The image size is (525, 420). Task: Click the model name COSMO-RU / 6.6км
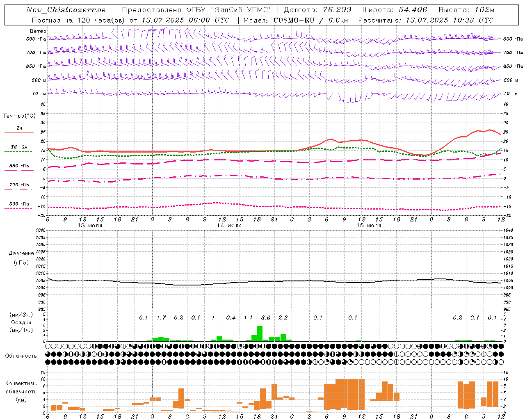[311, 20]
